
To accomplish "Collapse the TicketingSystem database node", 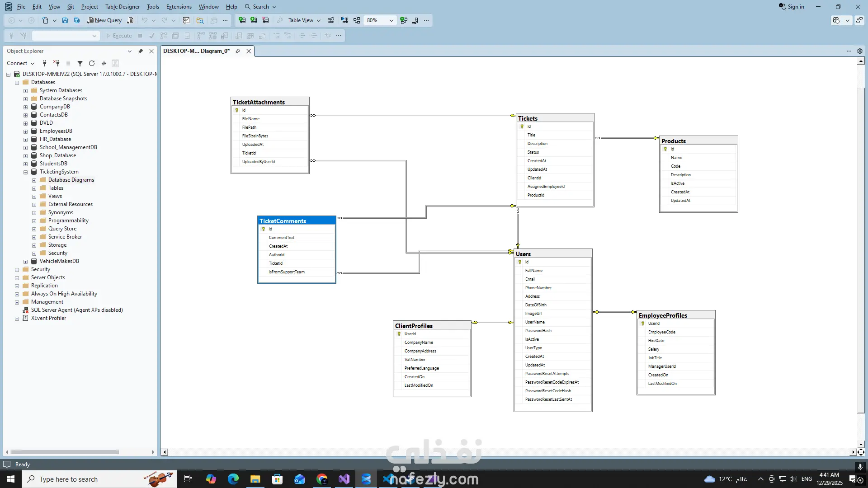I will pos(26,172).
